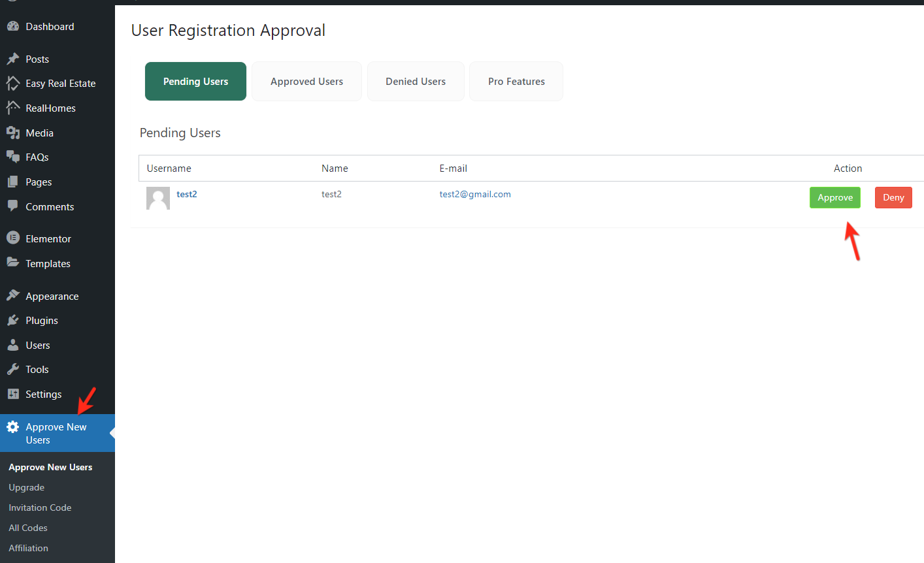Open Easy Real Estate via its house icon

click(x=14, y=83)
